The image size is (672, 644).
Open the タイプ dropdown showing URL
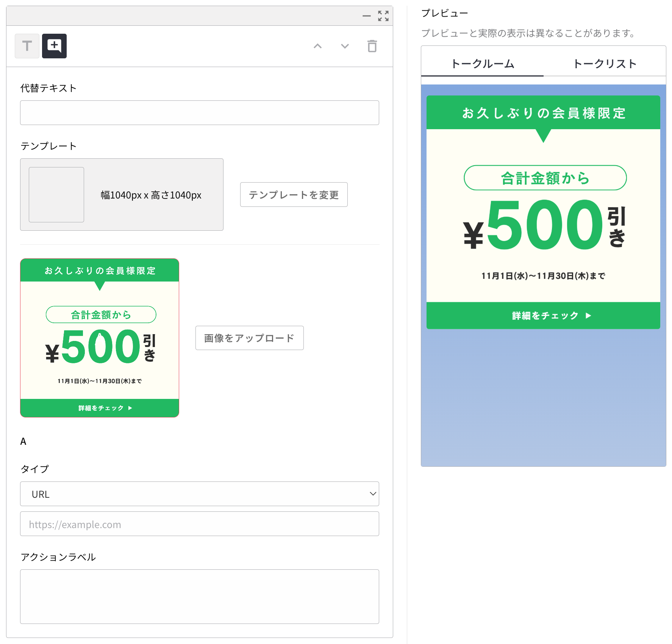coord(199,494)
